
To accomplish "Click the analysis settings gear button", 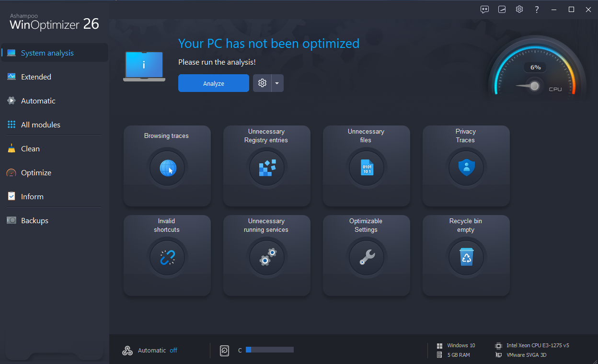I will (x=262, y=83).
